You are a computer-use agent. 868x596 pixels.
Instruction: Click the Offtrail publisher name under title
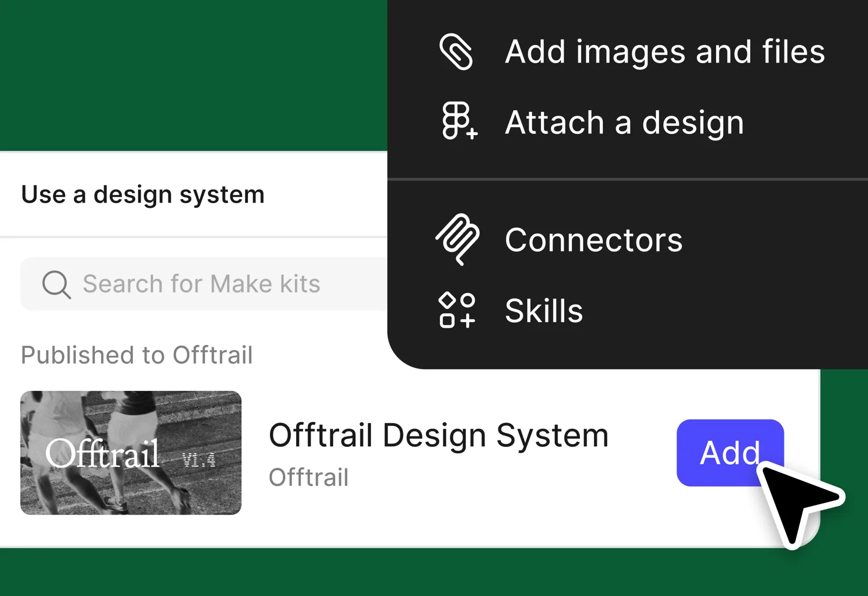[308, 477]
